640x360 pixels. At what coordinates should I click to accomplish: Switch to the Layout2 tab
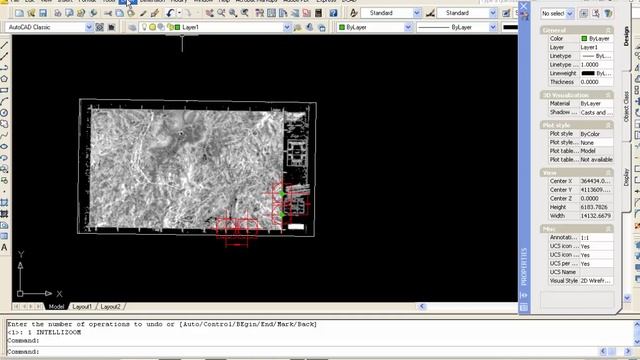coord(110,307)
